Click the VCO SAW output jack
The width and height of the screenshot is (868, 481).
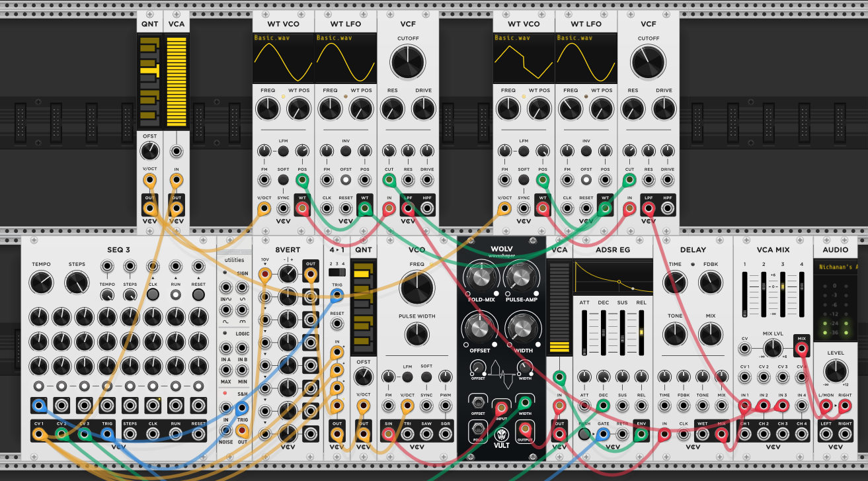426,434
